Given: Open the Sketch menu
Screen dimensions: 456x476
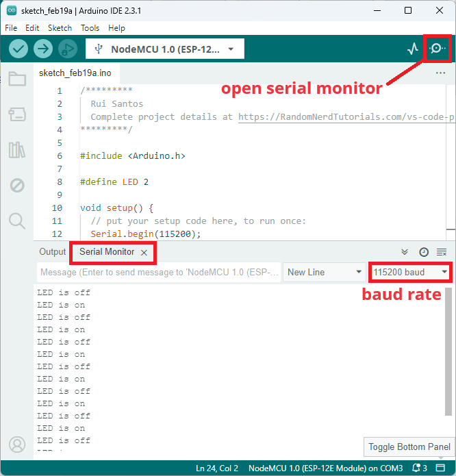Looking at the screenshot, I should 60,28.
